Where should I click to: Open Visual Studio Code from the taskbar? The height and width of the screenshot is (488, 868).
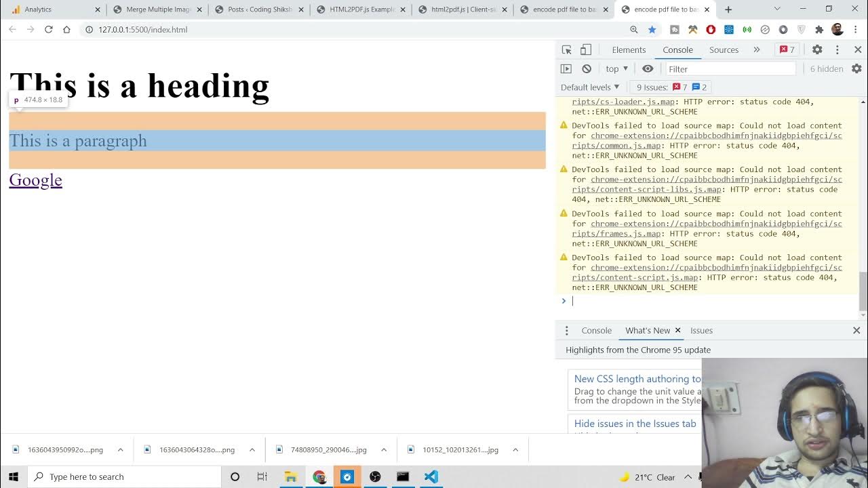(x=431, y=476)
